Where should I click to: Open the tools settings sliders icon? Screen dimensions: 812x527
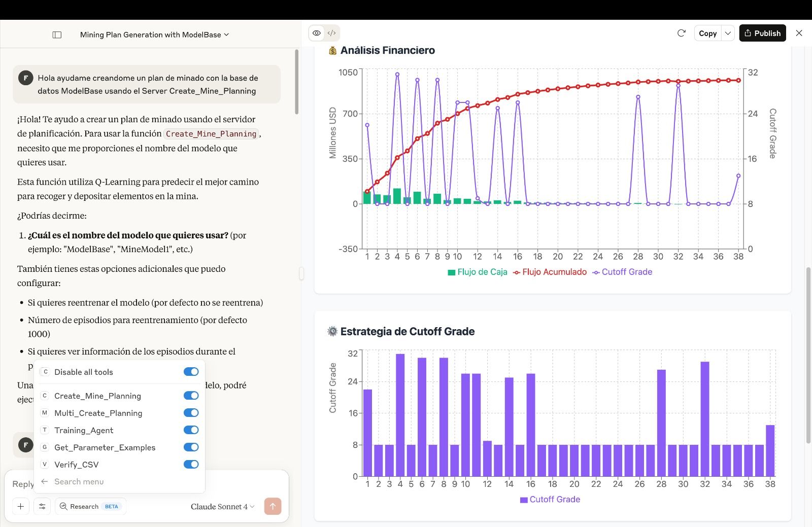pyautogui.click(x=42, y=506)
